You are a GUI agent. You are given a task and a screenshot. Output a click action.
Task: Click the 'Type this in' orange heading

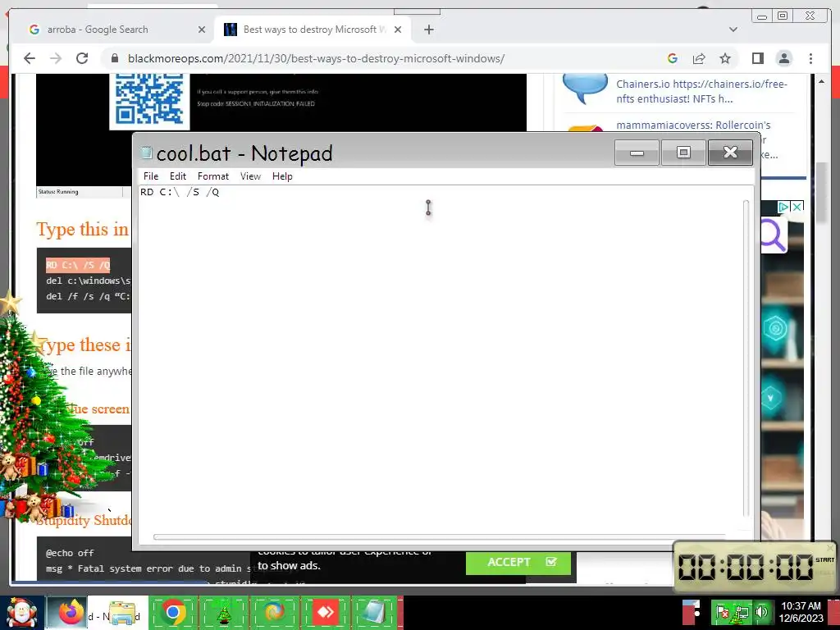(83, 230)
